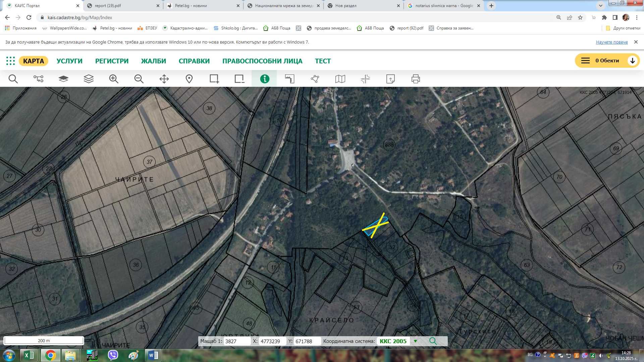Activate the pan move arrows tool
Viewport: 644px width, 362px height.
(164, 79)
